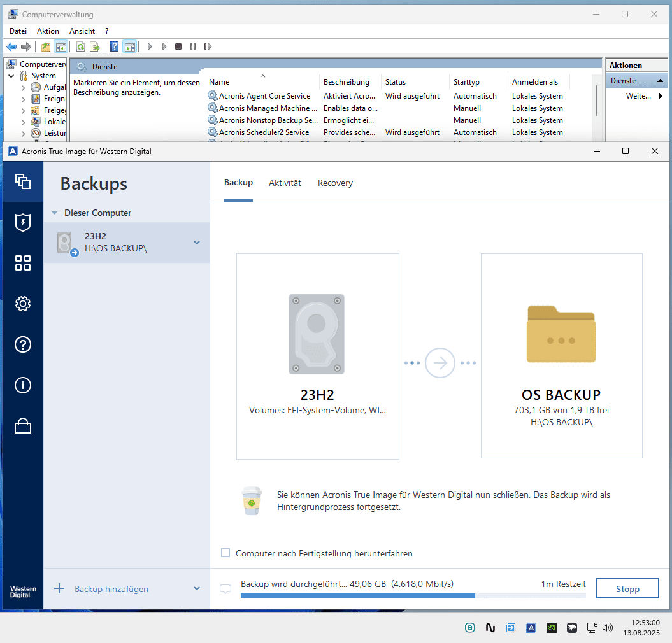Open the Info icon in Acronis sidebar

click(x=23, y=385)
